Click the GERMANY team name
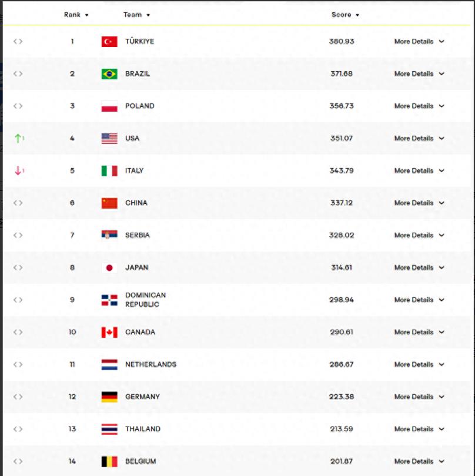 [x=142, y=397]
